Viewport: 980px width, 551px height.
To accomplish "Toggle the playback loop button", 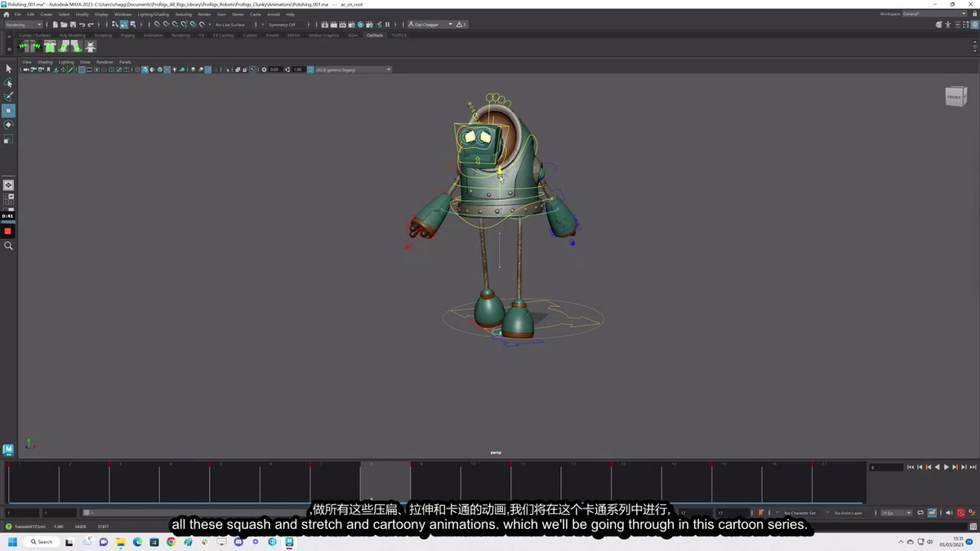I will (x=920, y=513).
